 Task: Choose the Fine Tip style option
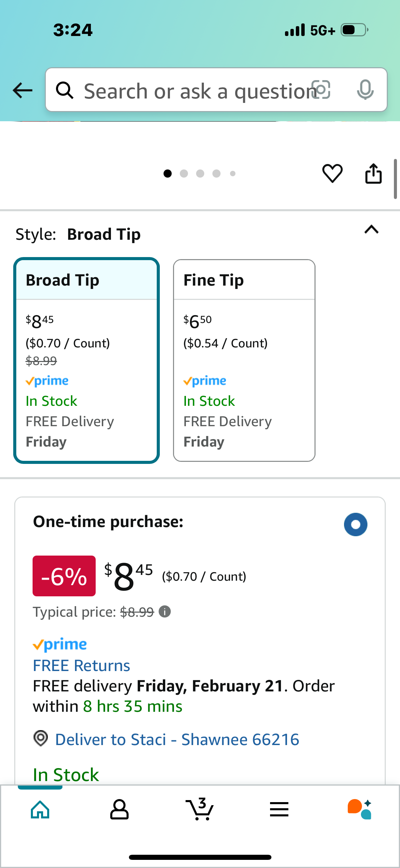point(244,360)
